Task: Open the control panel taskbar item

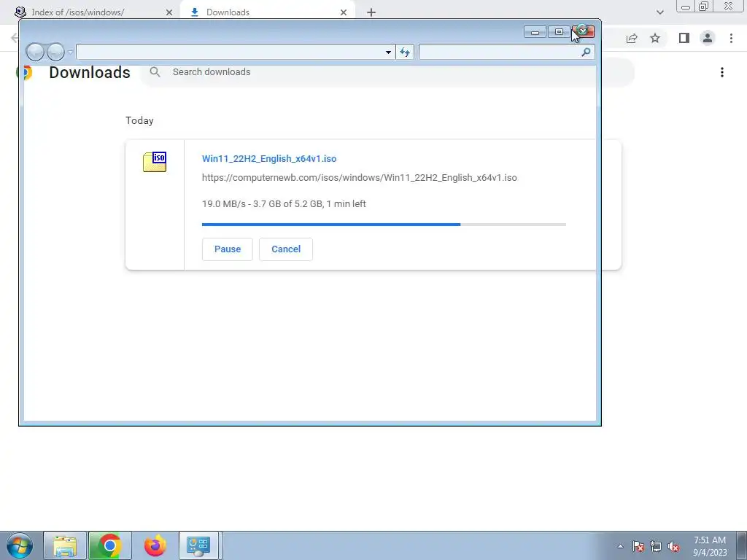Action: (x=198, y=545)
